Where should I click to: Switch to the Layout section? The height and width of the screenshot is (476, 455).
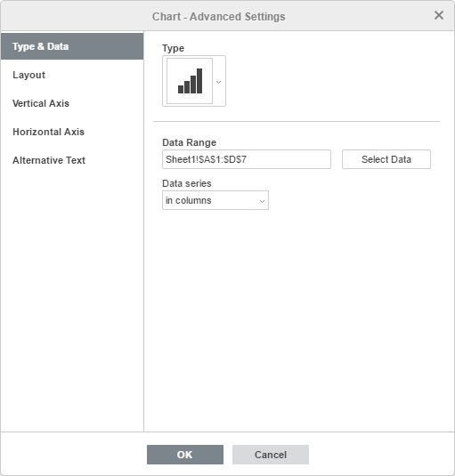[72, 75]
